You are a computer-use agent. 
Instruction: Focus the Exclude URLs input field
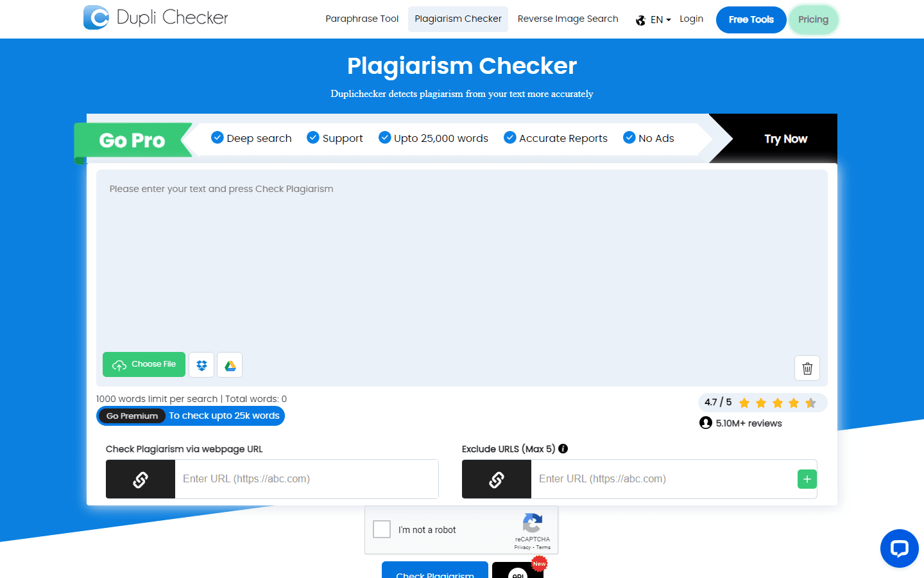pyautogui.click(x=663, y=479)
